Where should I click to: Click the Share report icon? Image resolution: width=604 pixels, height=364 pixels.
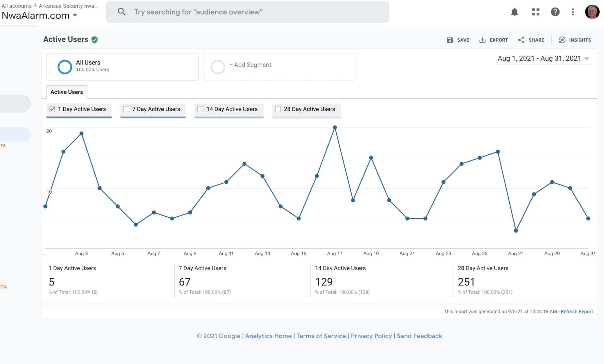(521, 40)
